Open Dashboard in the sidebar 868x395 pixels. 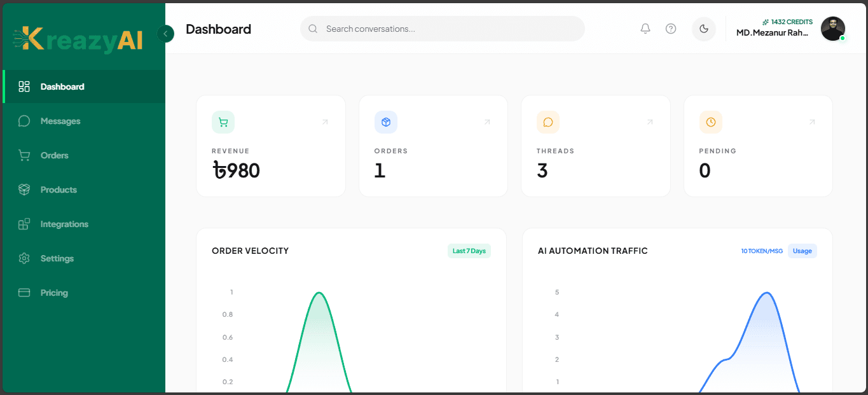point(84,87)
